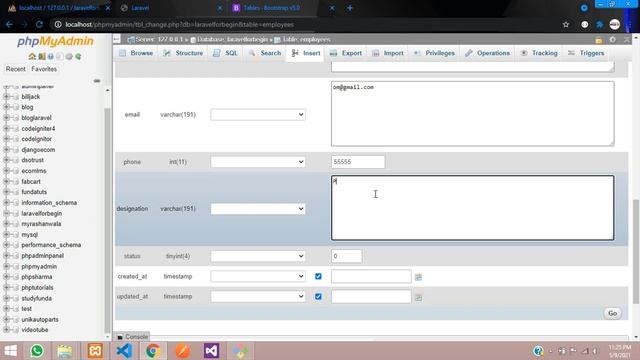Open the Search tab
The height and width of the screenshot is (360, 640).
click(265, 53)
